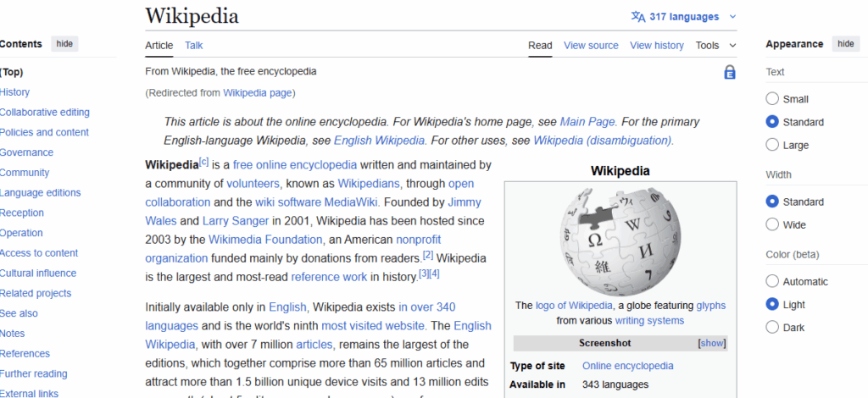Click the padlock page protection icon
Viewport: 868px width, 398px height.
[729, 73]
